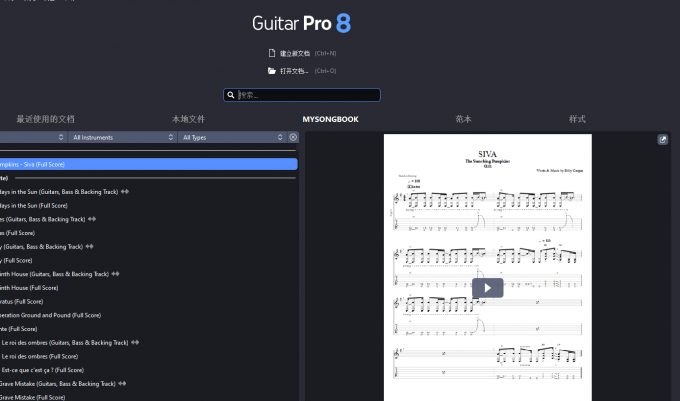680x401 pixels.
Task: Select the MYSONGBOOK tab
Action: point(330,119)
